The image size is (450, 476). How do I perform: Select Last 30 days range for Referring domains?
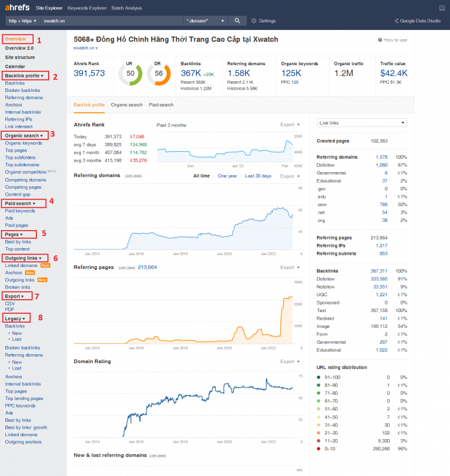pos(258,176)
